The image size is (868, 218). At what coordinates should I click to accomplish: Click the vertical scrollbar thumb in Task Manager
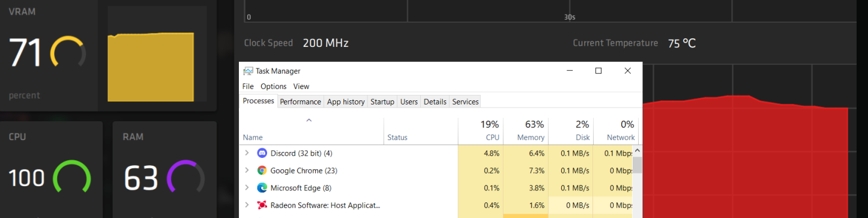(x=637, y=165)
